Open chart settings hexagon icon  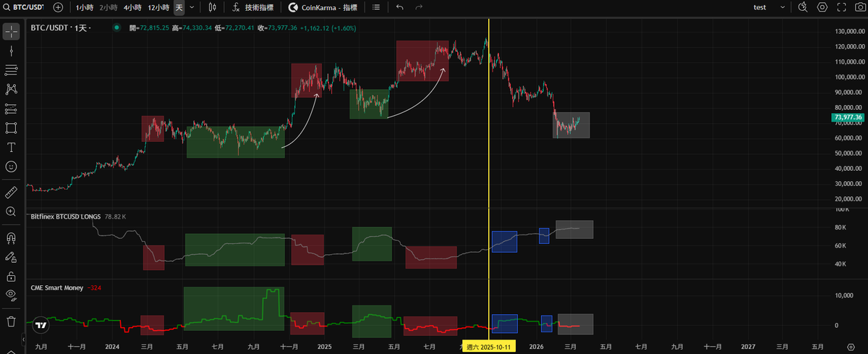point(822,7)
